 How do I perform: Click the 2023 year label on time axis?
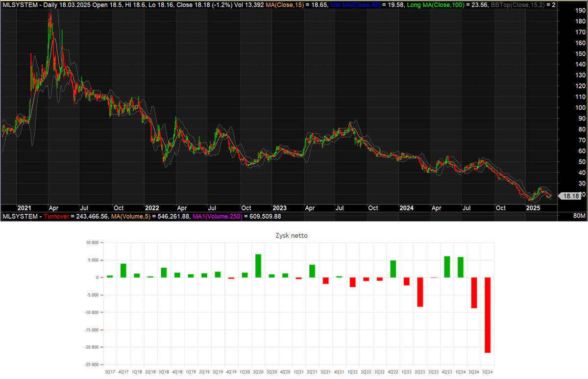click(x=280, y=208)
